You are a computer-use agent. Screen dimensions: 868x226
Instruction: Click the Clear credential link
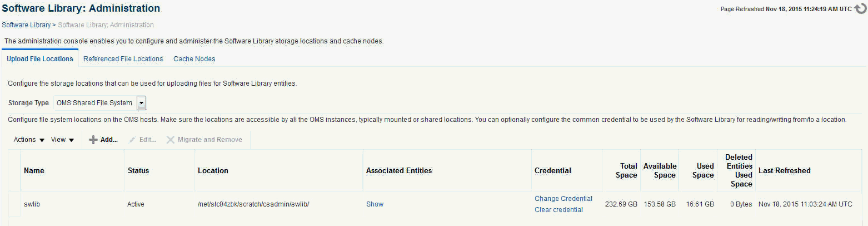558,210
